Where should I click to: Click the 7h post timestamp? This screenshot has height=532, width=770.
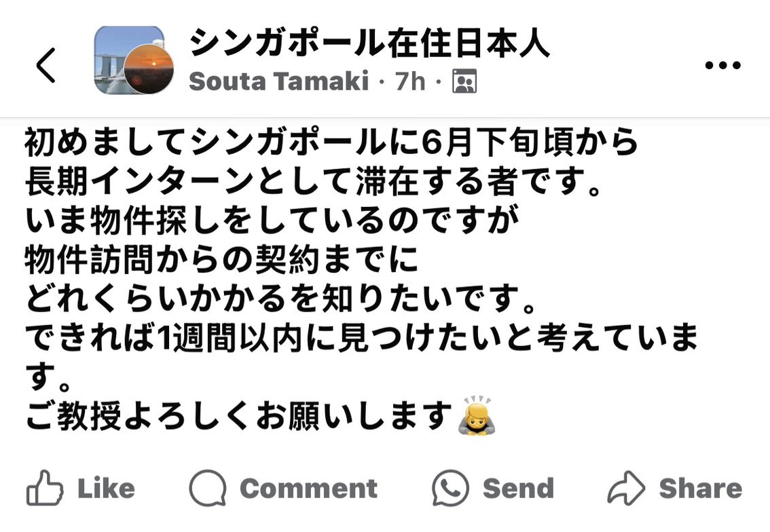[410, 82]
